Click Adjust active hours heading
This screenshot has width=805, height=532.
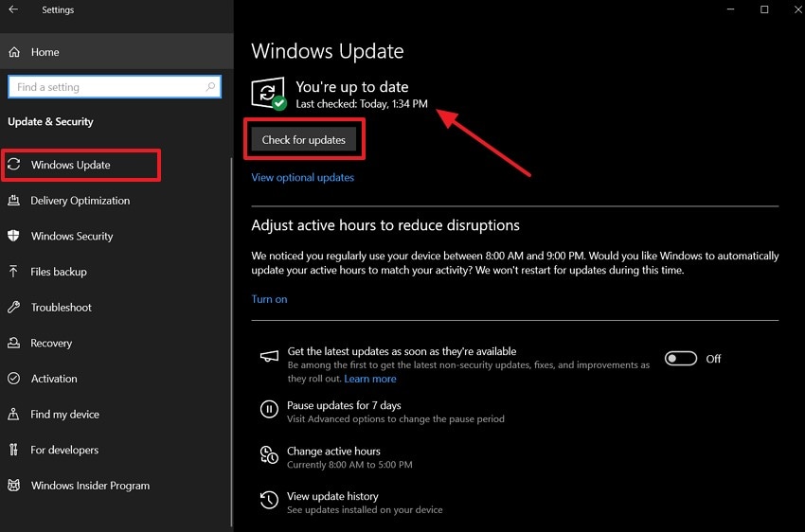(385, 225)
